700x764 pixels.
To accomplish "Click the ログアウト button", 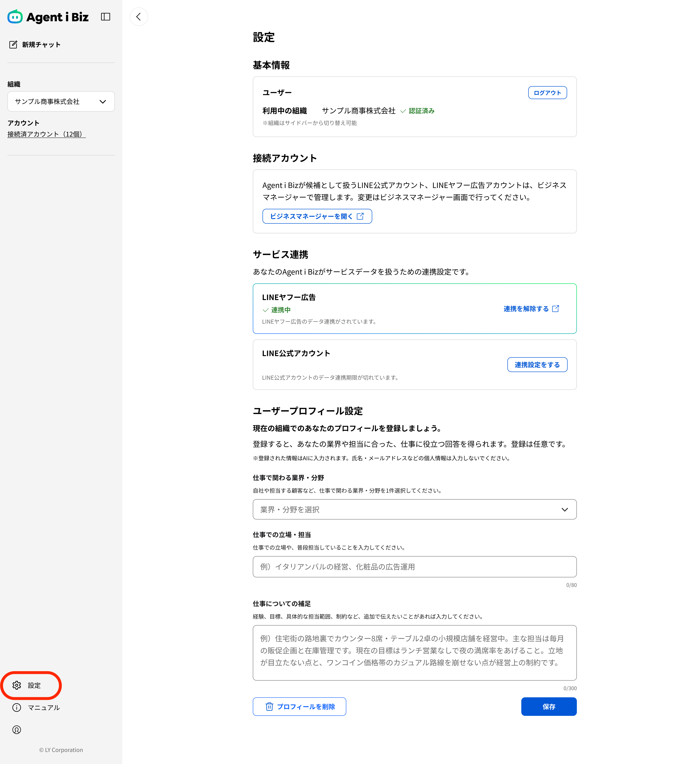I will click(547, 93).
